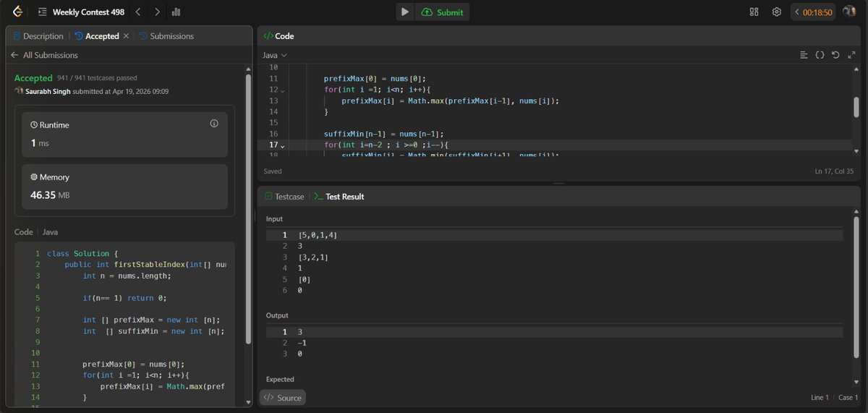Viewport: 868px width, 413px height.
Task: Switch to the Testcase tab
Action: click(x=284, y=197)
